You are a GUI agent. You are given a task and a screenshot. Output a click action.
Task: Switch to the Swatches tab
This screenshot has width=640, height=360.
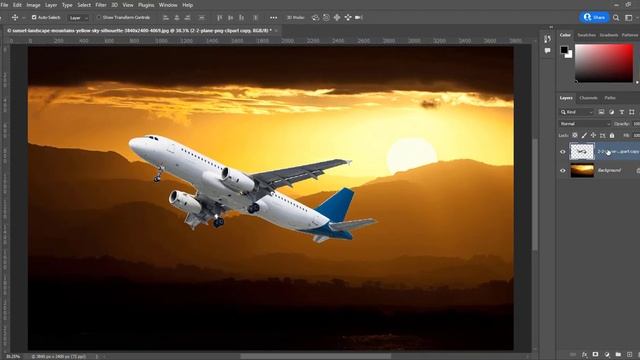[587, 35]
